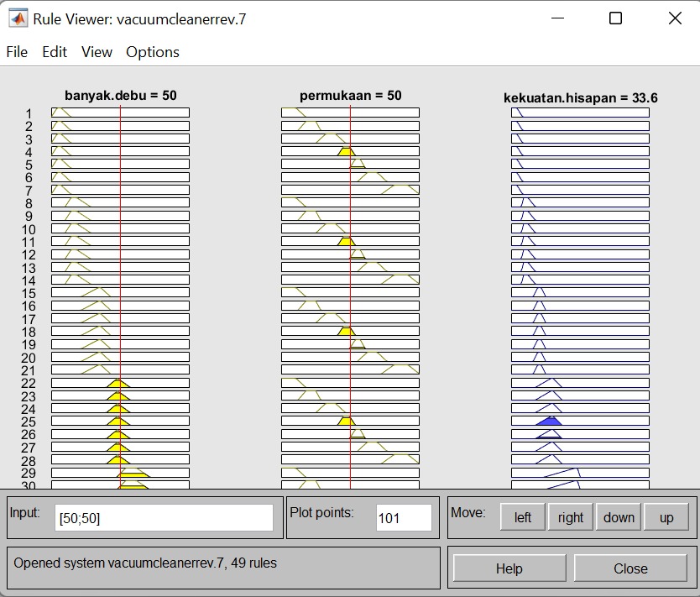
Task: Select rule number 25 label
Action: 29,422
